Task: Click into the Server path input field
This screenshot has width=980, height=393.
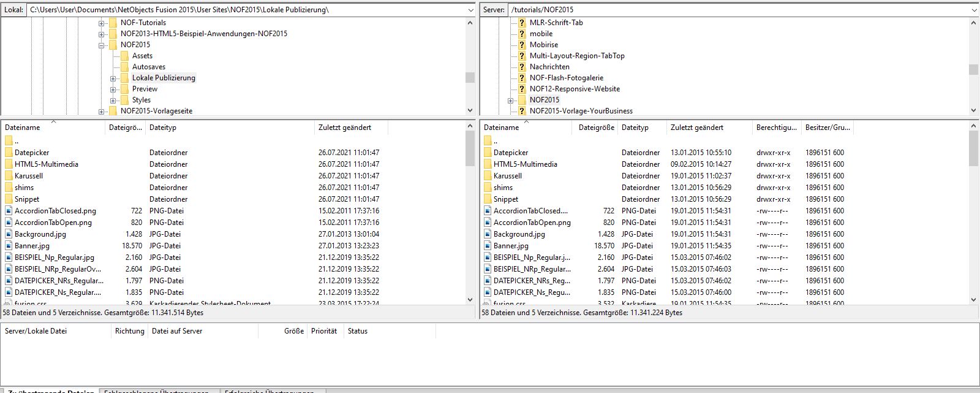Action: (735, 10)
